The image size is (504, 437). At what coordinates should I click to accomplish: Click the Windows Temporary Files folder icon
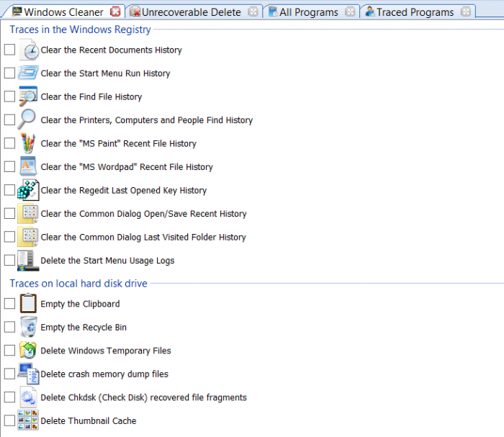(28, 350)
